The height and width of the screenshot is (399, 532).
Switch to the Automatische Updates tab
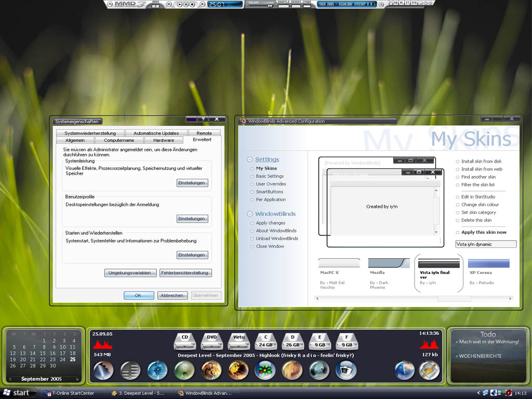coord(156,133)
